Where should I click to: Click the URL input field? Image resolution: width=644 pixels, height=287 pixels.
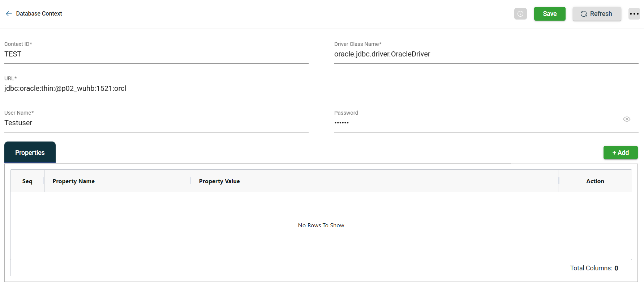click(x=321, y=89)
